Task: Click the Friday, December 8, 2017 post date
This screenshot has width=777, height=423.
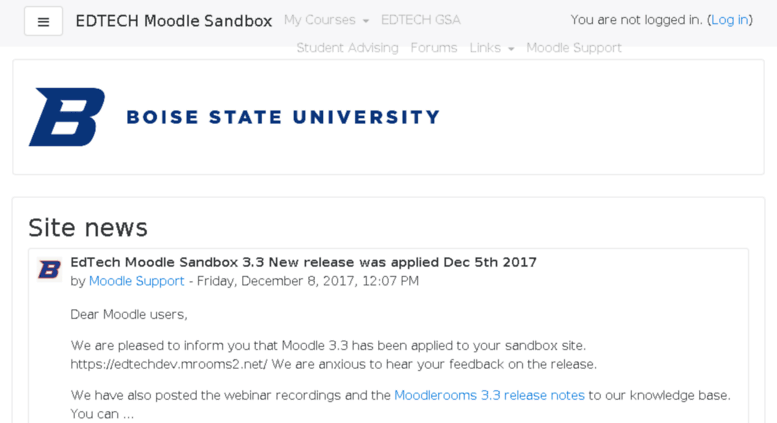Action: coord(308,281)
